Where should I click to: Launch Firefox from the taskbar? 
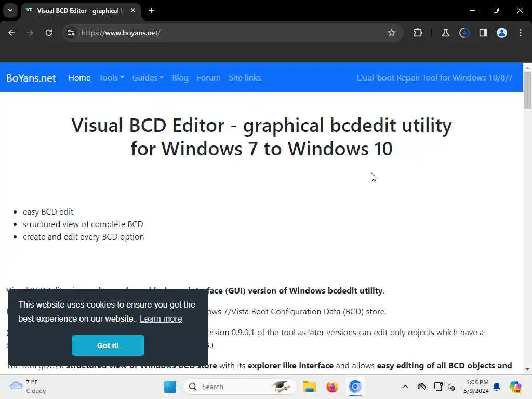coord(332,387)
